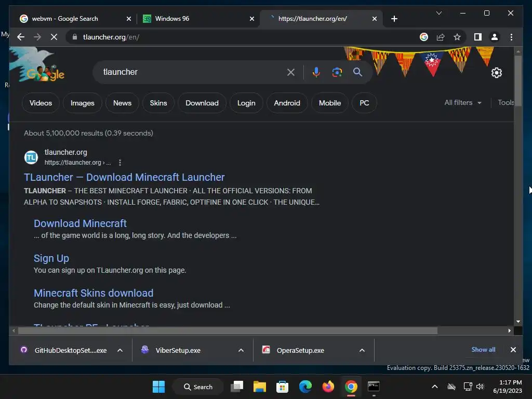Click the forward navigation arrow
Viewport: 532px width, 399px height.
point(37,37)
